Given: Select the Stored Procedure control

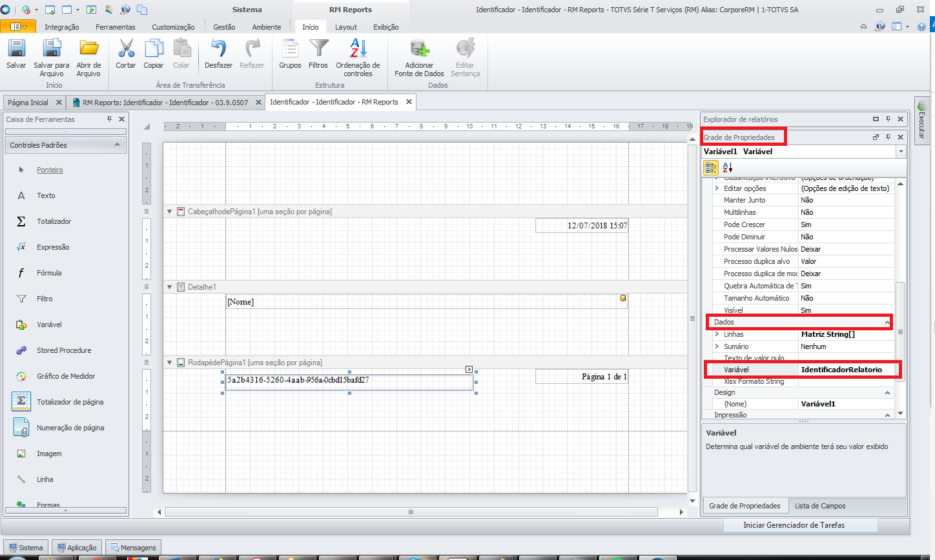Looking at the screenshot, I should pos(64,350).
